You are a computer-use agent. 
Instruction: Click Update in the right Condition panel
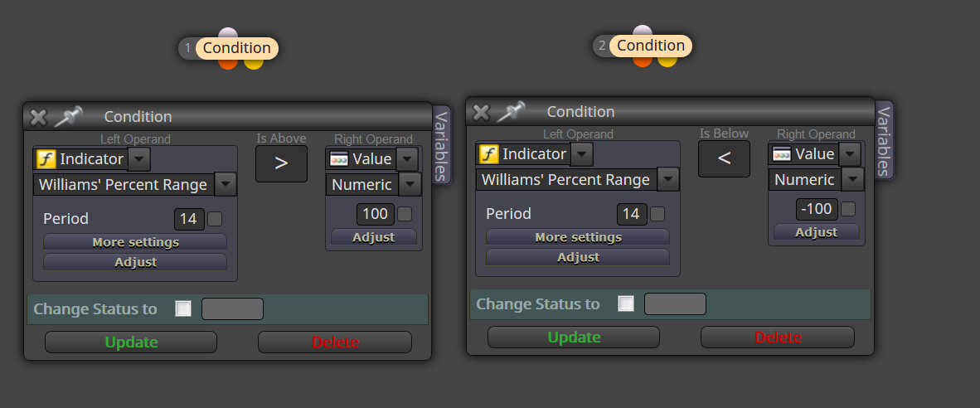(574, 338)
